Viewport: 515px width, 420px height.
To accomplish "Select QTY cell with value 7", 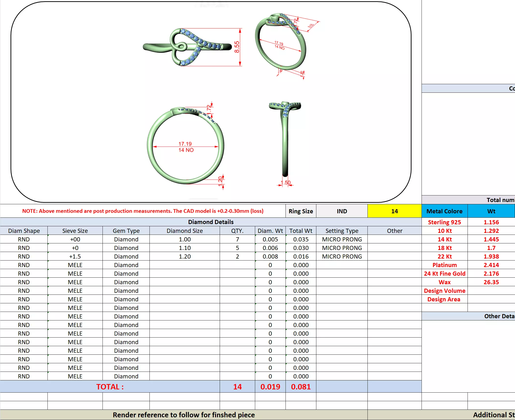I will point(237,239).
